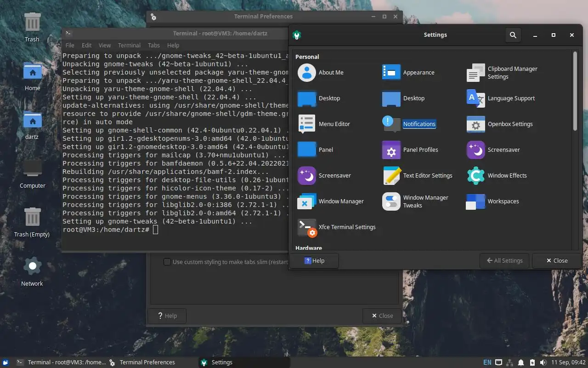The width and height of the screenshot is (588, 368).
Task: Select desktop icon labelled just Trash
Action: tap(32, 28)
